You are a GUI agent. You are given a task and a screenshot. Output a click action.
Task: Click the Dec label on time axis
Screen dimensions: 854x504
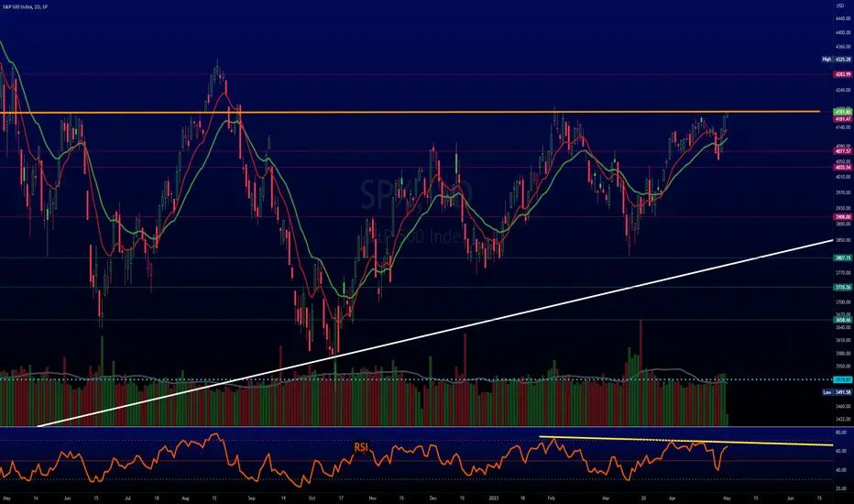(433, 498)
